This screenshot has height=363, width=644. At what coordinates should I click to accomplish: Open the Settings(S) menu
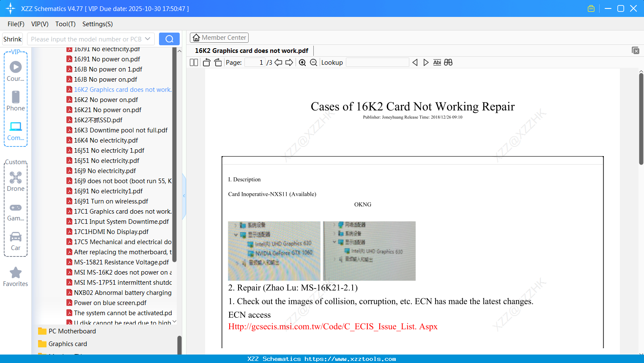point(98,24)
